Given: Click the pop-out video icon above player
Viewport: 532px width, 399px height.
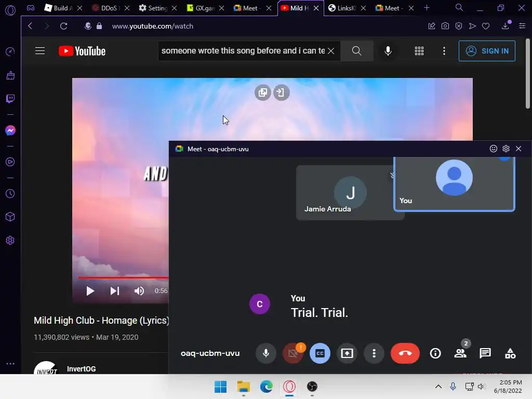Looking at the screenshot, I should 262,92.
